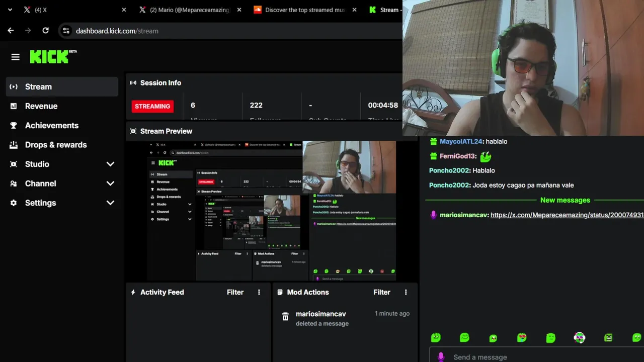Click the Revenue chart icon in sidebar

pos(14,106)
